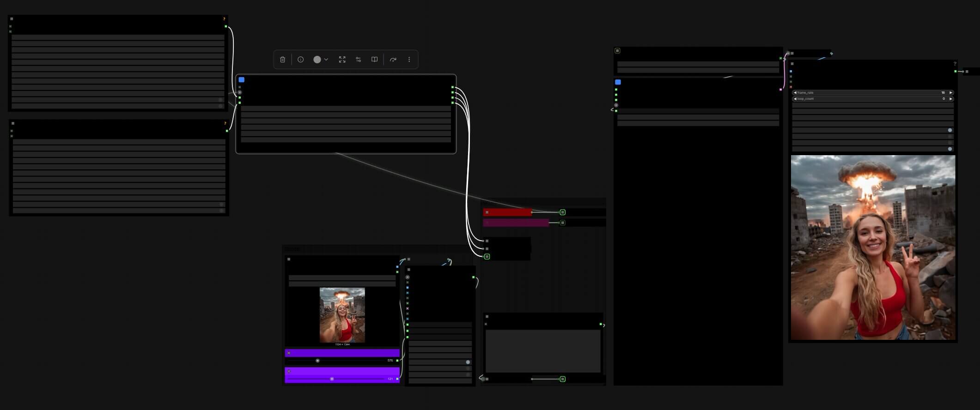Open the book documentation icon
This screenshot has height=410, width=980.
point(374,60)
